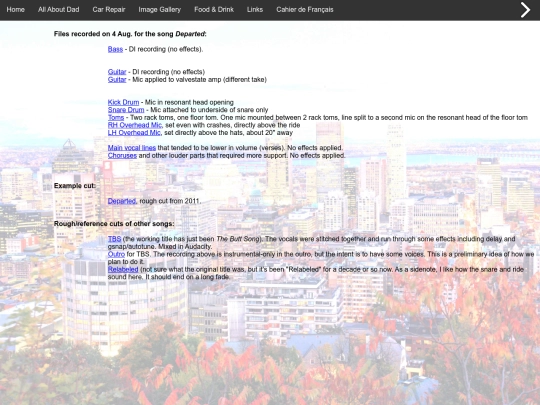
Task: Open the Relabeled song link
Action: pyautogui.click(x=123, y=269)
